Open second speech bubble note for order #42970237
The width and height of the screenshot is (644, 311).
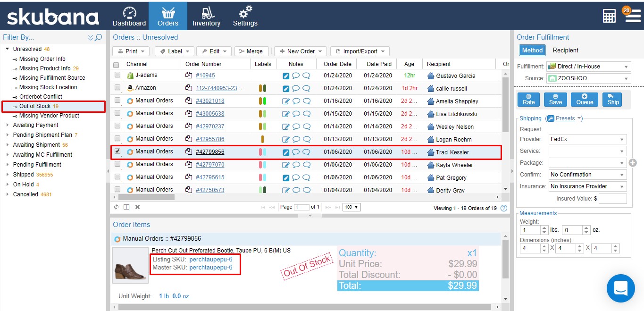coord(306,126)
